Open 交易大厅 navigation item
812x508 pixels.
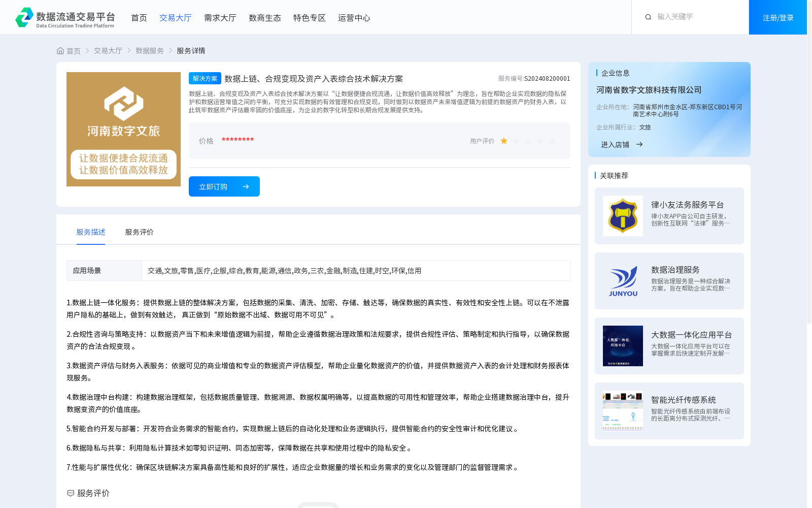[176, 18]
